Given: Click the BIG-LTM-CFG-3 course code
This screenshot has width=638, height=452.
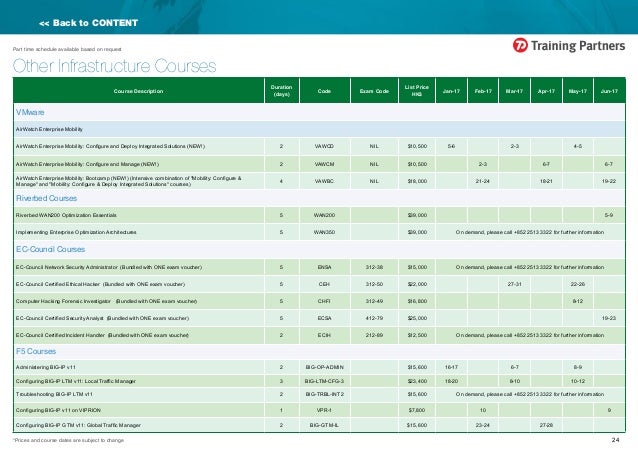Looking at the screenshot, I should pos(324,381).
